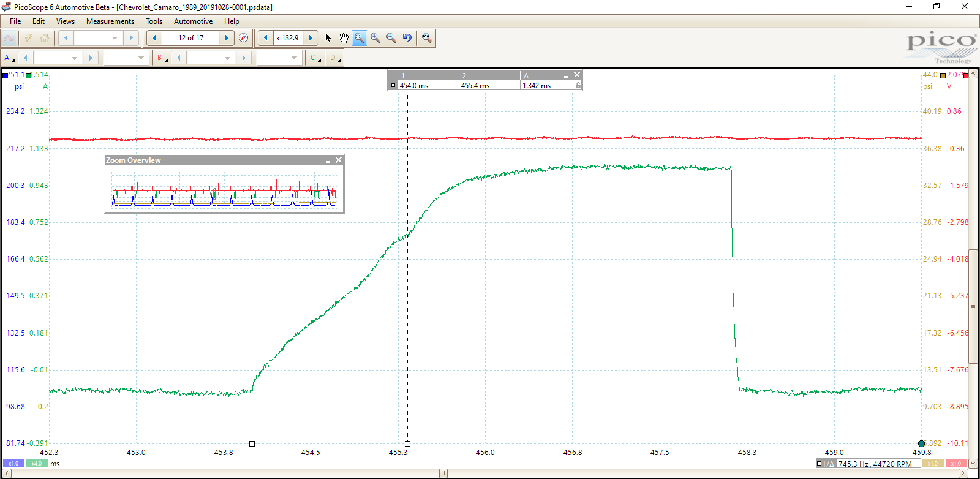Expand the Channel B options dropdown
Screen dimensions: 980x479
click(162, 58)
